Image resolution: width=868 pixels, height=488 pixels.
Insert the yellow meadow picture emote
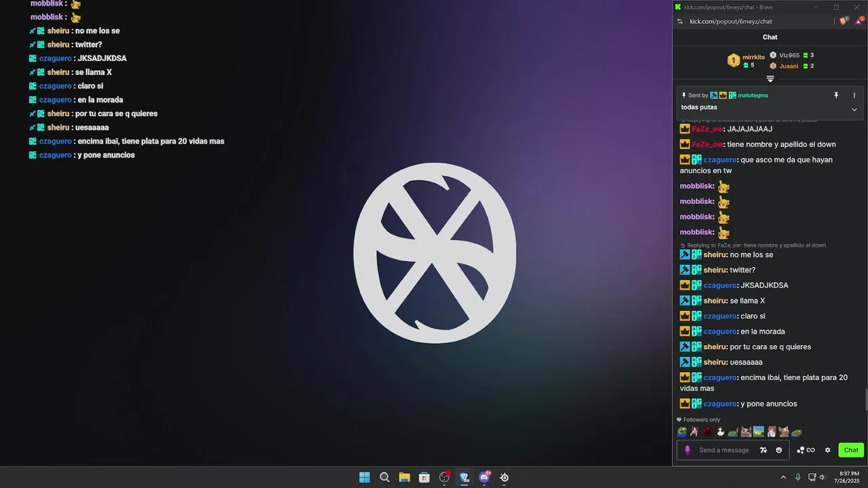point(759,432)
